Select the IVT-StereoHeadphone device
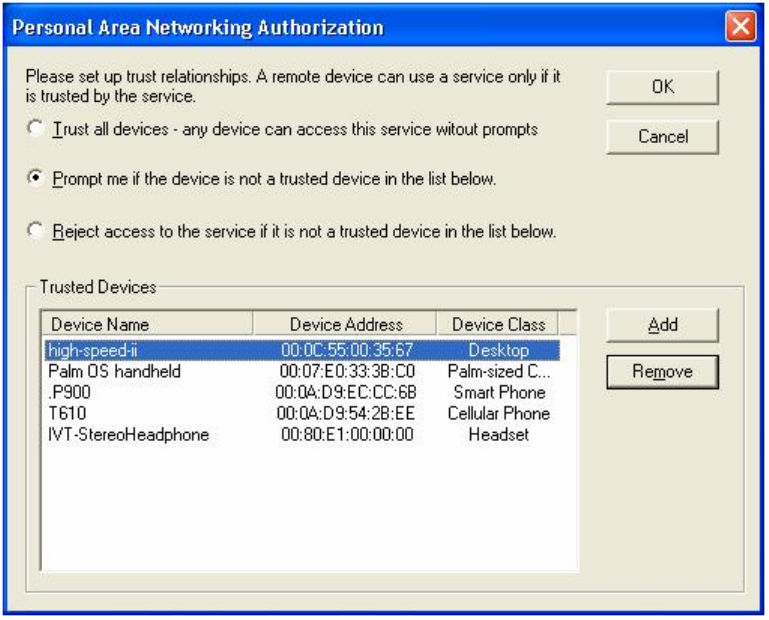 128,435
